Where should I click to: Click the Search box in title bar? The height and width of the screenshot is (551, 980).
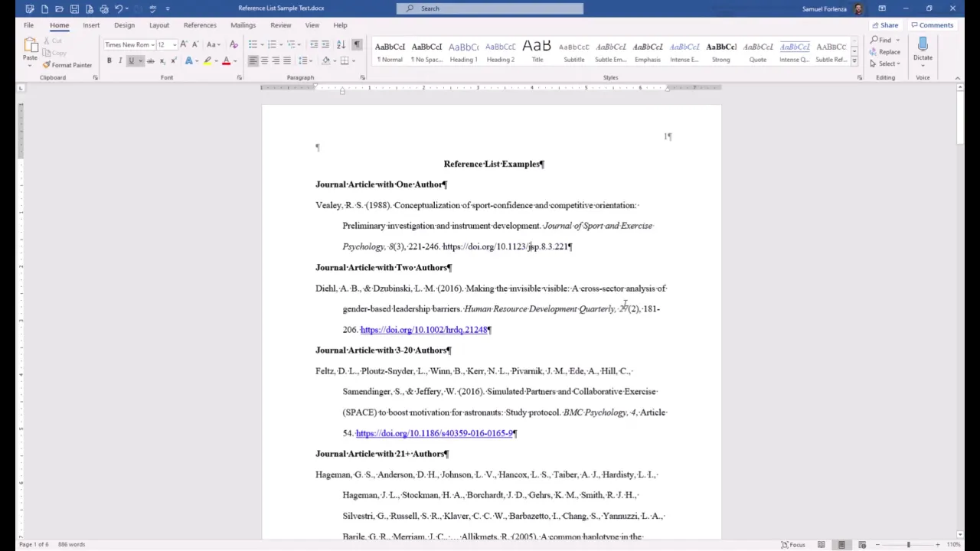pos(490,8)
